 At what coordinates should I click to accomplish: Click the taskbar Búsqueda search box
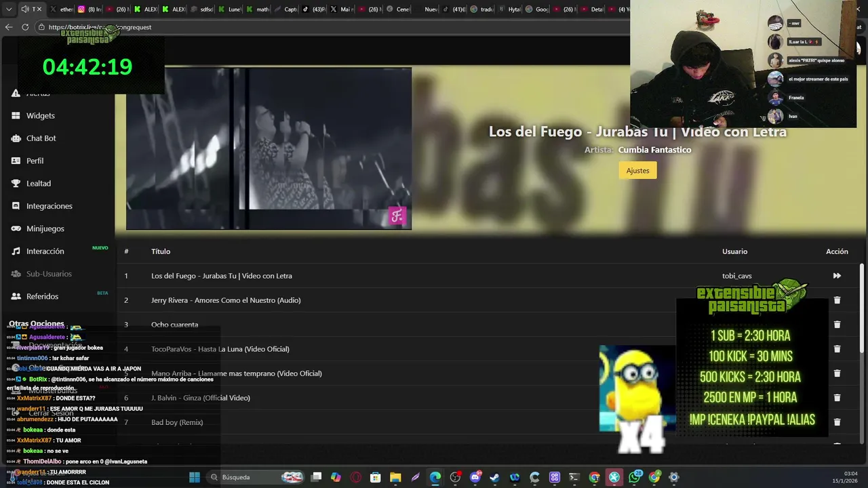click(x=256, y=477)
